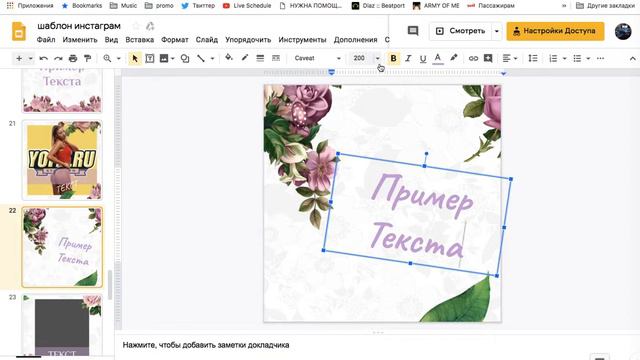The image size is (640, 360).
Task: Select the paint format roller tool
Action: tap(87, 58)
